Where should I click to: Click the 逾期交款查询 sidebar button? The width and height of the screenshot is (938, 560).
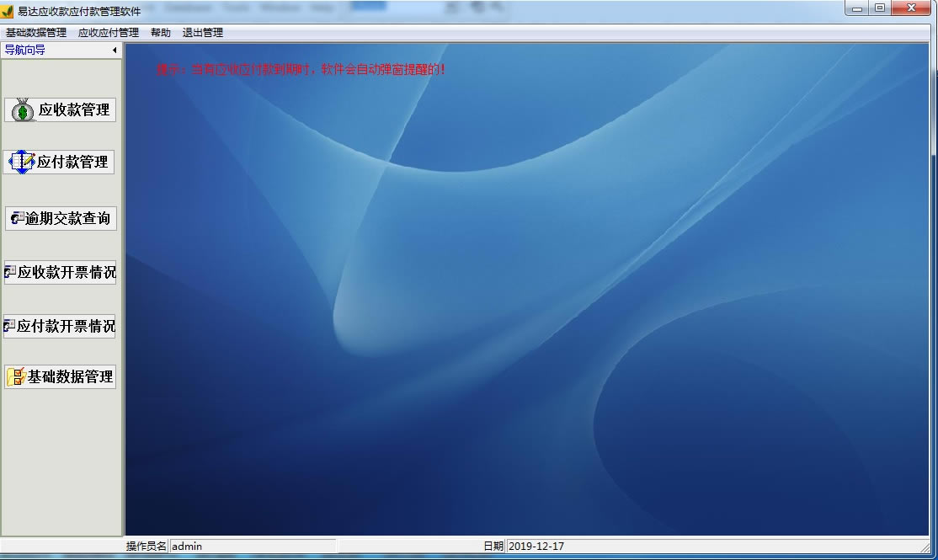61,218
